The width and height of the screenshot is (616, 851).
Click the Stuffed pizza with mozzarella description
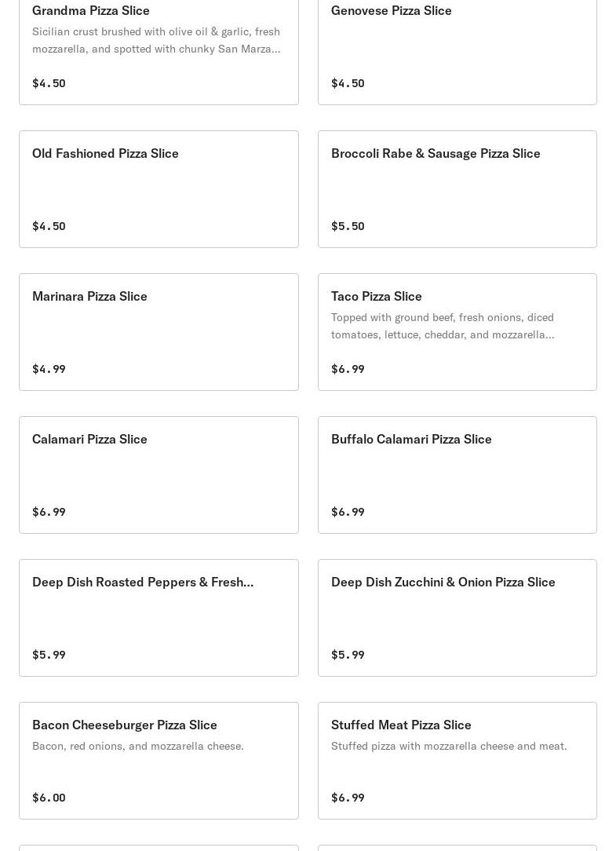pos(449,746)
